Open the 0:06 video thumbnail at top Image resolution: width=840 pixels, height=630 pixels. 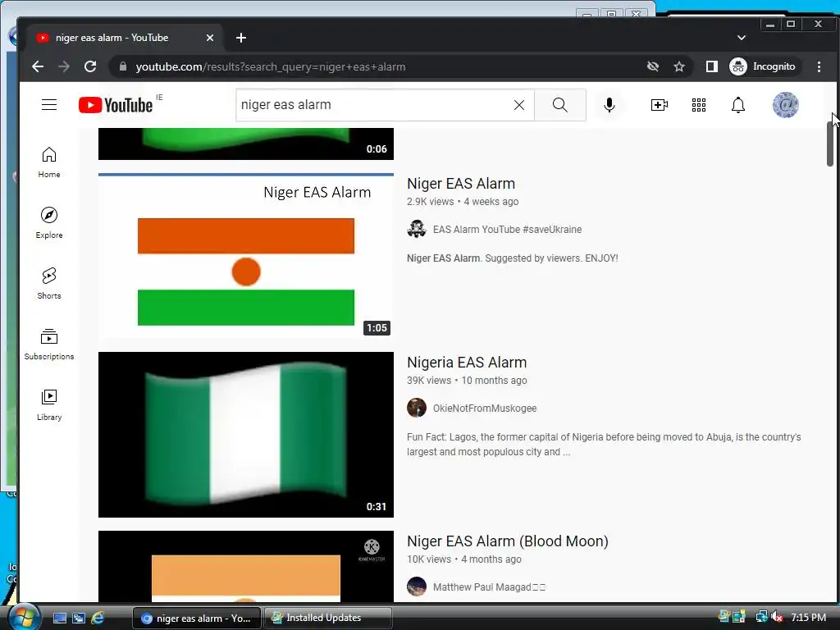pos(246,144)
